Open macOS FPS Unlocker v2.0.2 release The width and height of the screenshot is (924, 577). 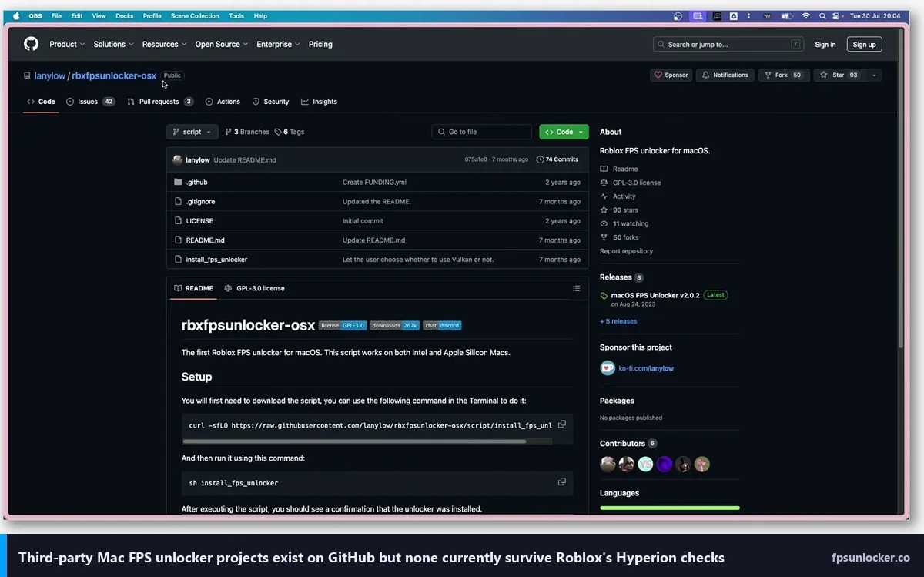pos(655,295)
